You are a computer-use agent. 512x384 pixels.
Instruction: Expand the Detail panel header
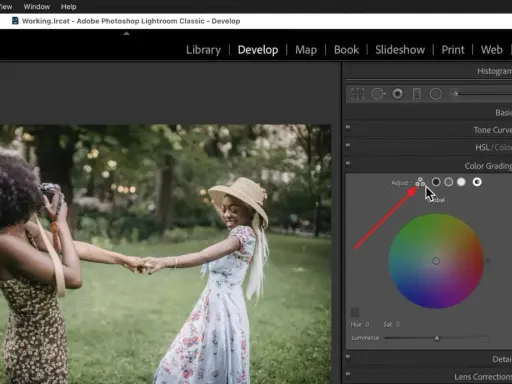(502, 359)
